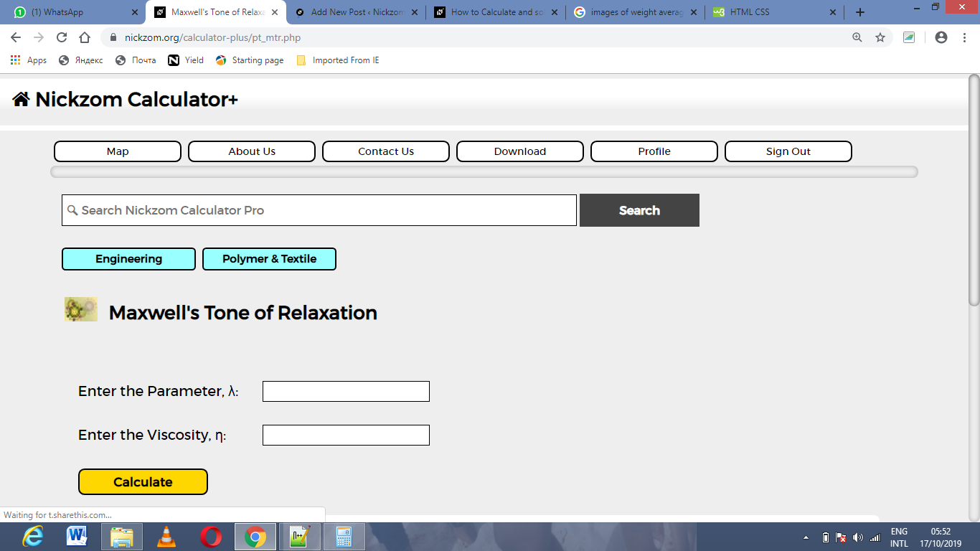
Task: Click the browser forward arrow
Action: click(x=39, y=37)
